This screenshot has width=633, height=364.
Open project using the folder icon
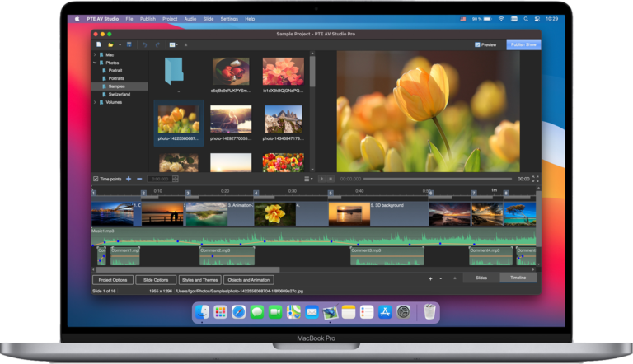(110, 44)
